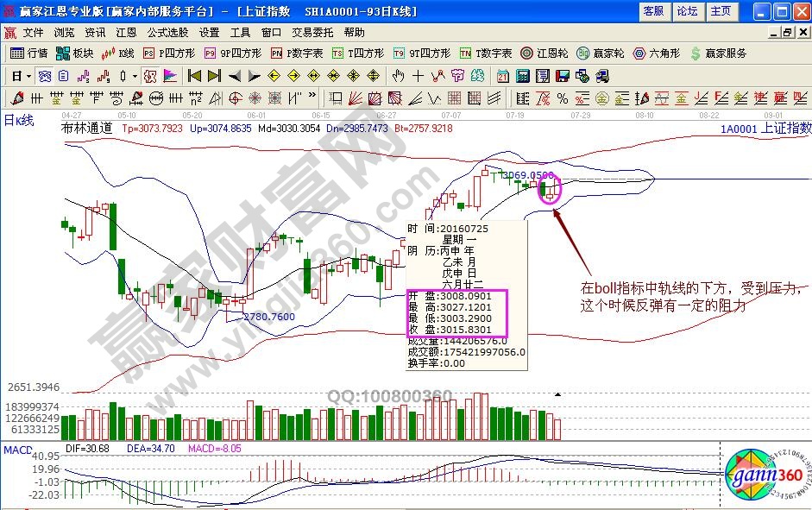Screen dimensions: 812x510
Task: Expand the candlestick style dropdown arrow
Action: (x=135, y=76)
